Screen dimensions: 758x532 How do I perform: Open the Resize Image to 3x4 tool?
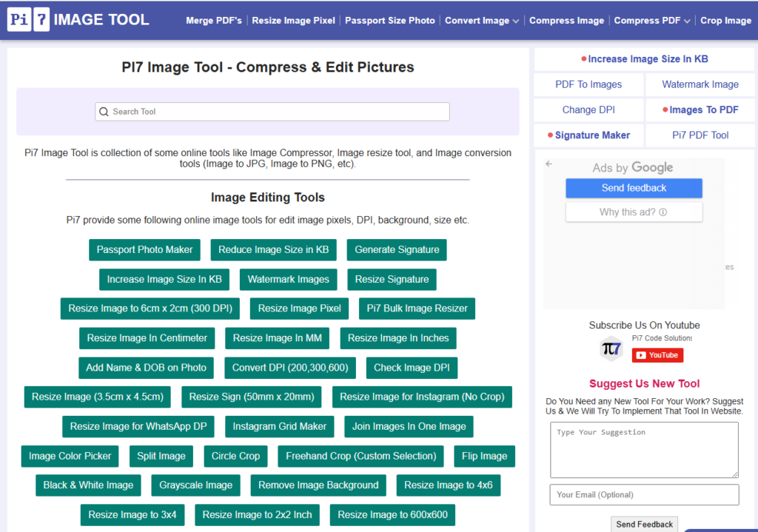pyautogui.click(x=132, y=515)
